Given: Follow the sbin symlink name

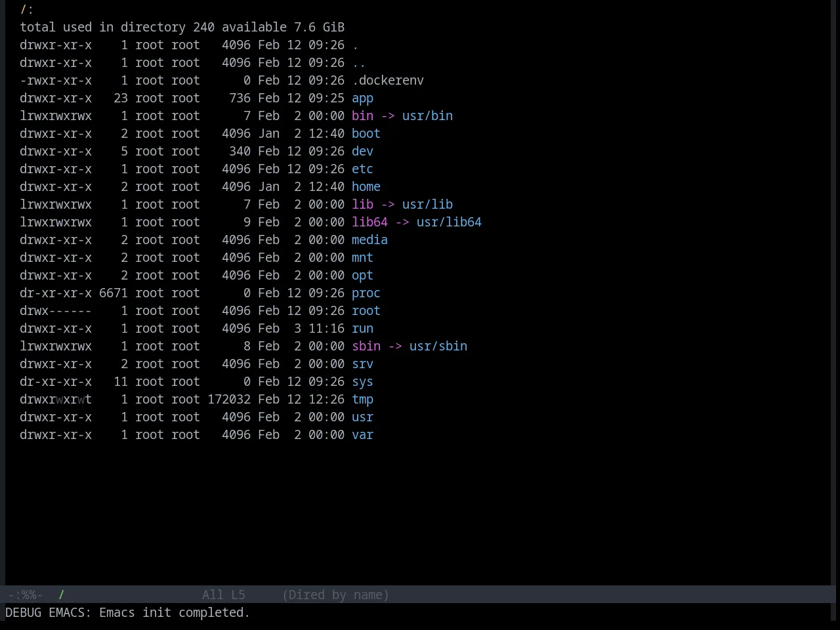Looking at the screenshot, I should coord(366,346).
